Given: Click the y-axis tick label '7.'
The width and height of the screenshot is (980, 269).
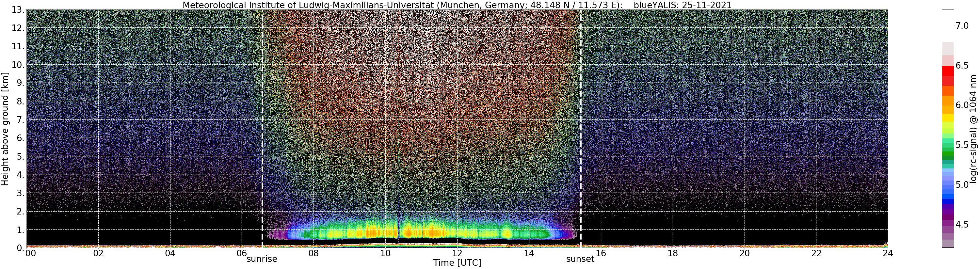Looking at the screenshot, I should [21, 120].
